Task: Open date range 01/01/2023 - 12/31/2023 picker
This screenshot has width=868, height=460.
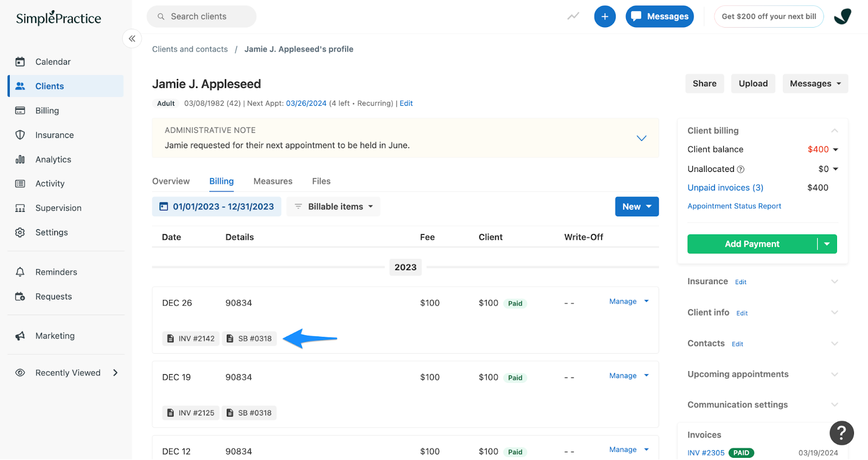Action: pyautogui.click(x=216, y=207)
